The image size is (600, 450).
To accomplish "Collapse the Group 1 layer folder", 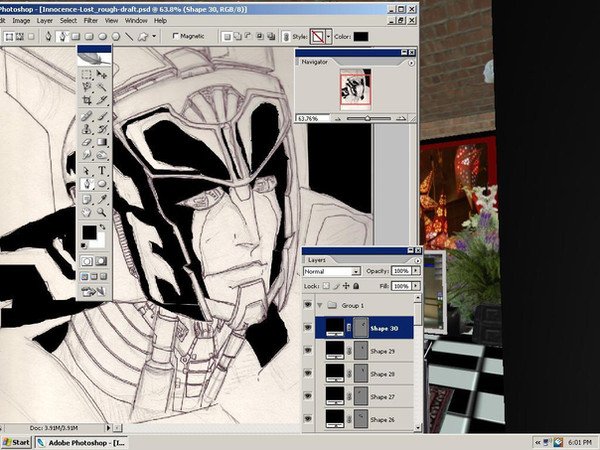I will [320, 305].
